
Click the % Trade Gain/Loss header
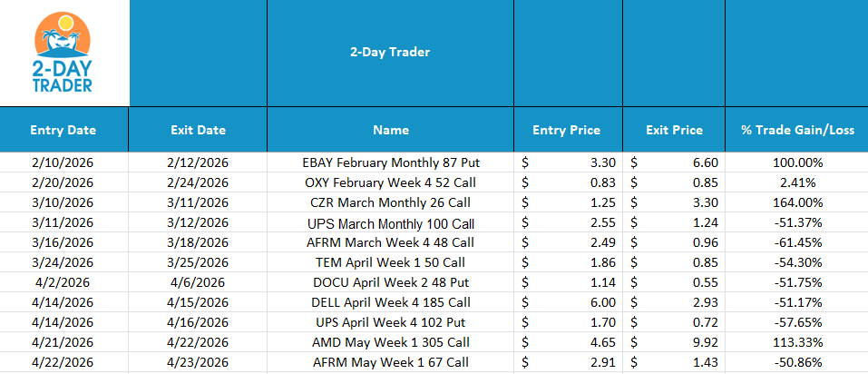click(x=797, y=130)
